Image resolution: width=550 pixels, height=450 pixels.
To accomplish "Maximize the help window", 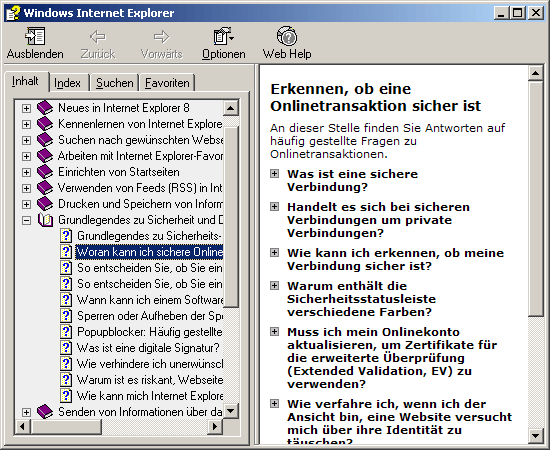I will [517, 13].
